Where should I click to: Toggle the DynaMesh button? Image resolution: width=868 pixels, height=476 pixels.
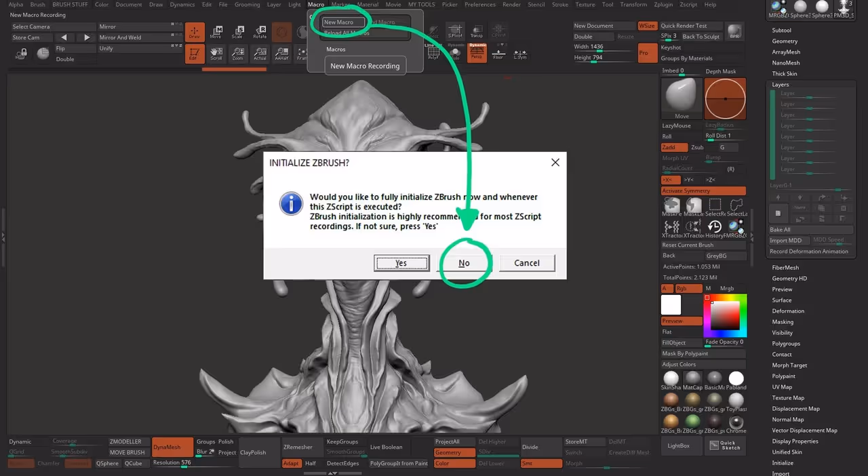click(172, 447)
